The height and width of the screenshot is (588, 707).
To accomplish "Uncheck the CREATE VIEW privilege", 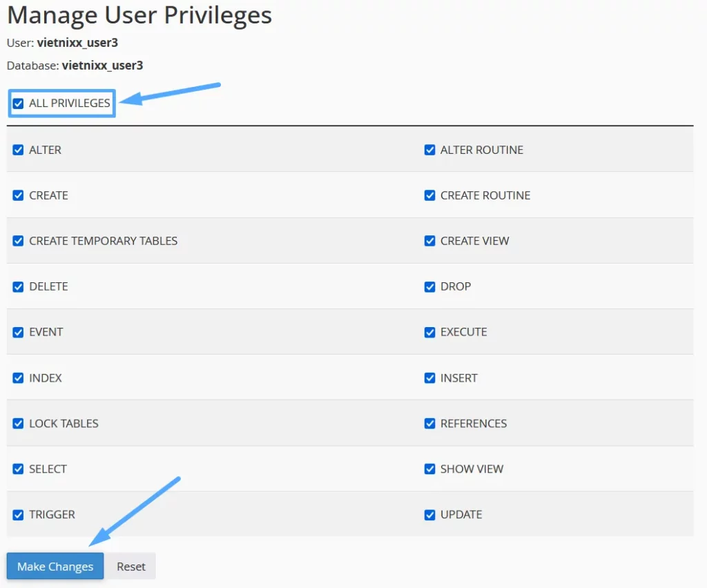I will pos(430,240).
